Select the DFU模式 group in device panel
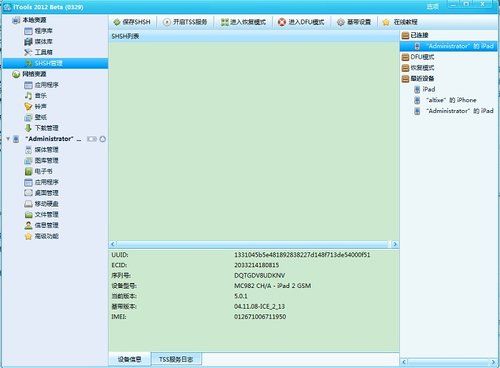The height and width of the screenshot is (368, 500). pyautogui.click(x=418, y=57)
